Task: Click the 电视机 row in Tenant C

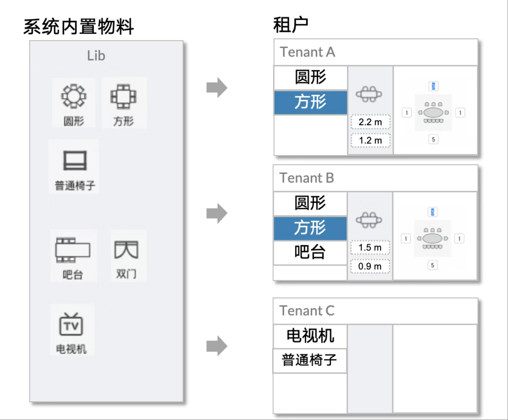Action: [310, 336]
